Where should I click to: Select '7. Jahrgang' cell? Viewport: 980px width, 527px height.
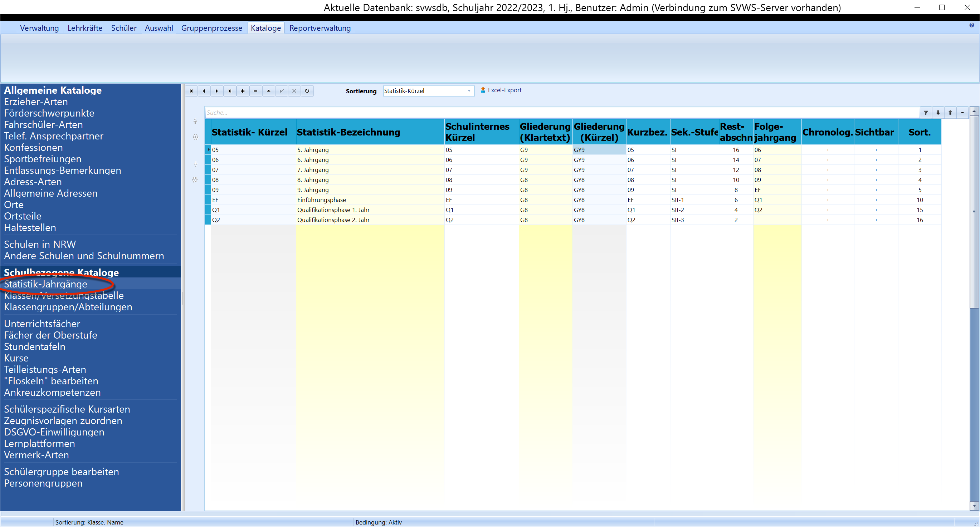pyautogui.click(x=370, y=170)
